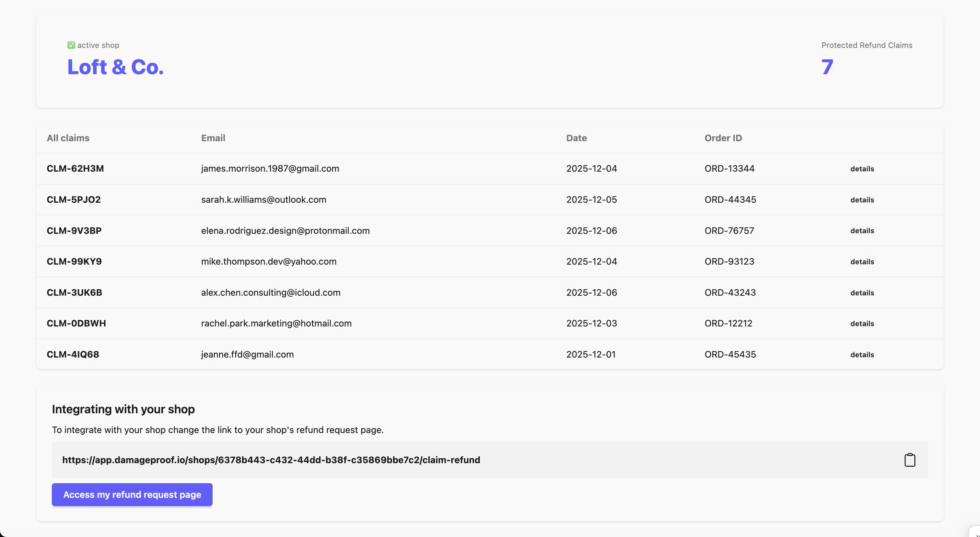Select the Protected Refund Claims count 7
Image resolution: width=980 pixels, height=537 pixels.
827,67
